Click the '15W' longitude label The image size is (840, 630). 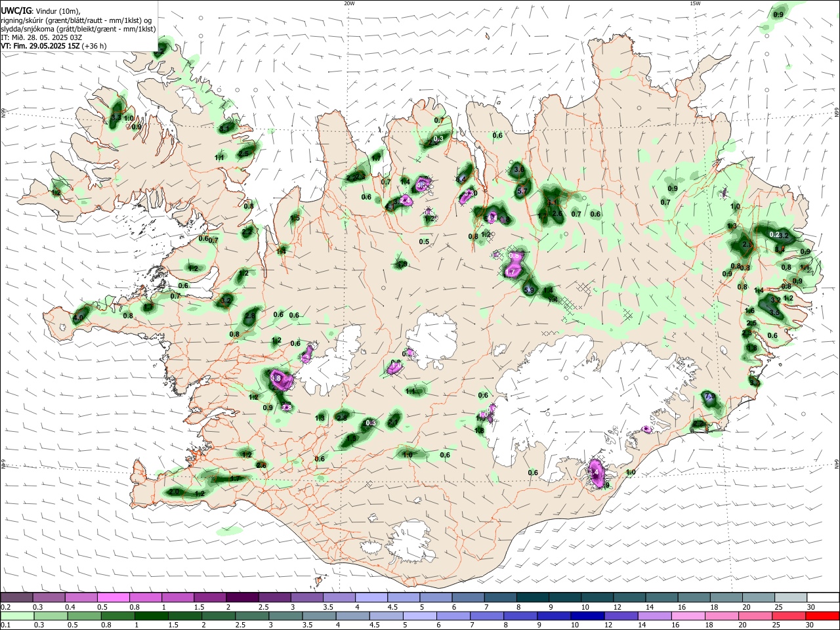pos(695,3)
